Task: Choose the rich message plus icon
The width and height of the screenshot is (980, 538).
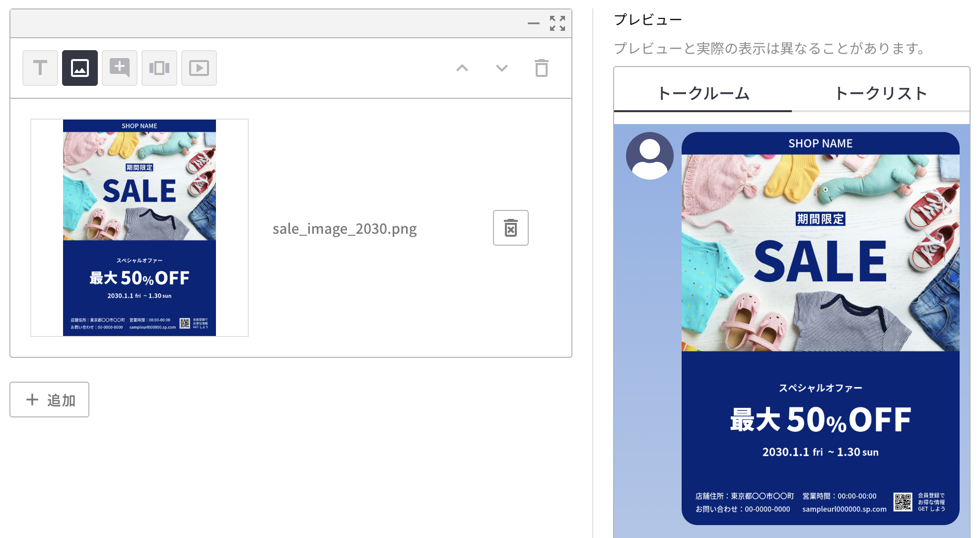Action: tap(120, 68)
